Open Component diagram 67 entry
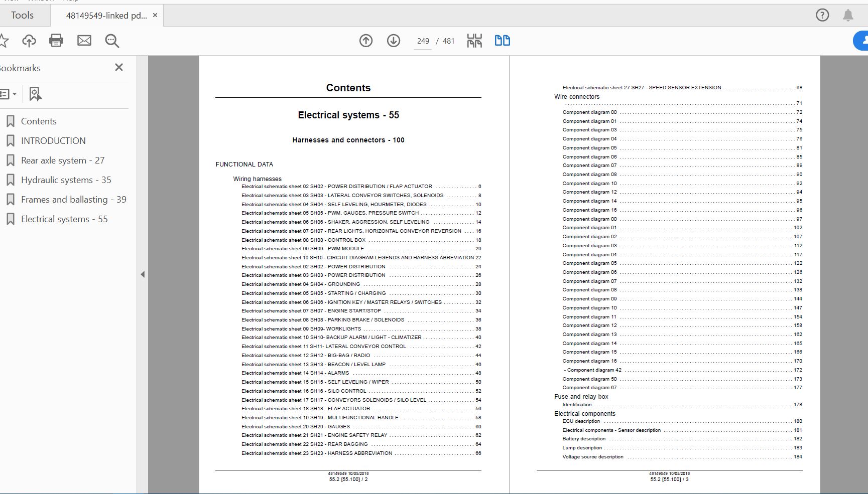The height and width of the screenshot is (494, 868). pos(682,388)
